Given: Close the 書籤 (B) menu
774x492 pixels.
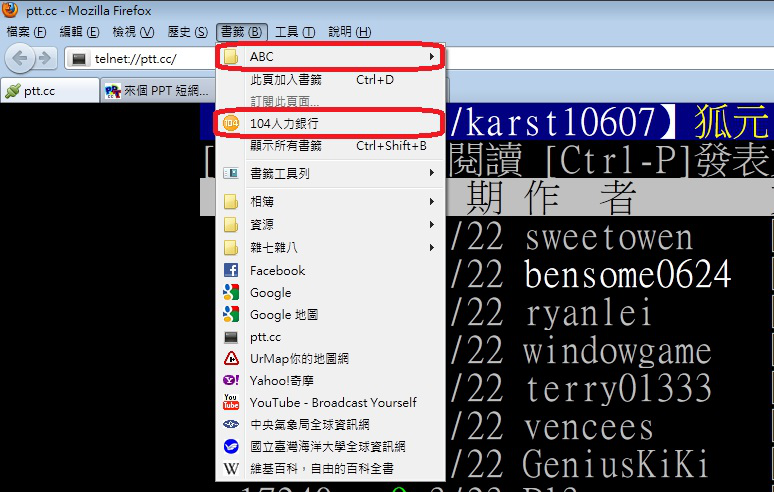Looking at the screenshot, I should coord(242,32).
